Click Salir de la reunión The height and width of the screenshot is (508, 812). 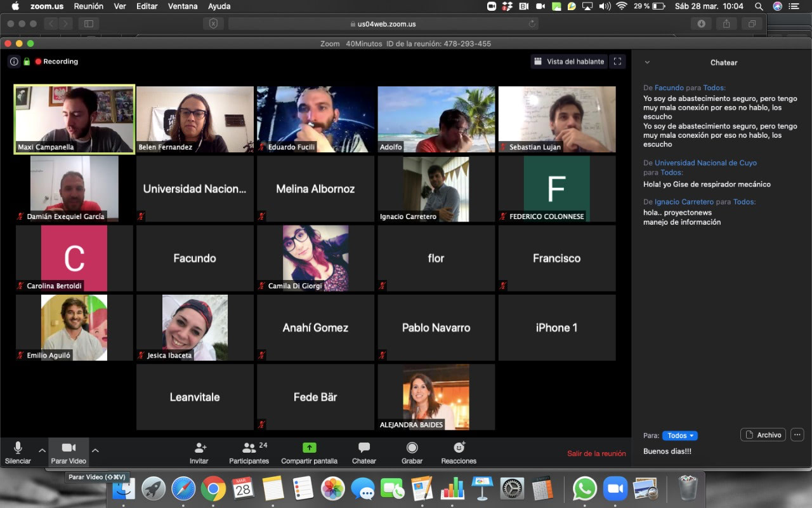[596, 453]
